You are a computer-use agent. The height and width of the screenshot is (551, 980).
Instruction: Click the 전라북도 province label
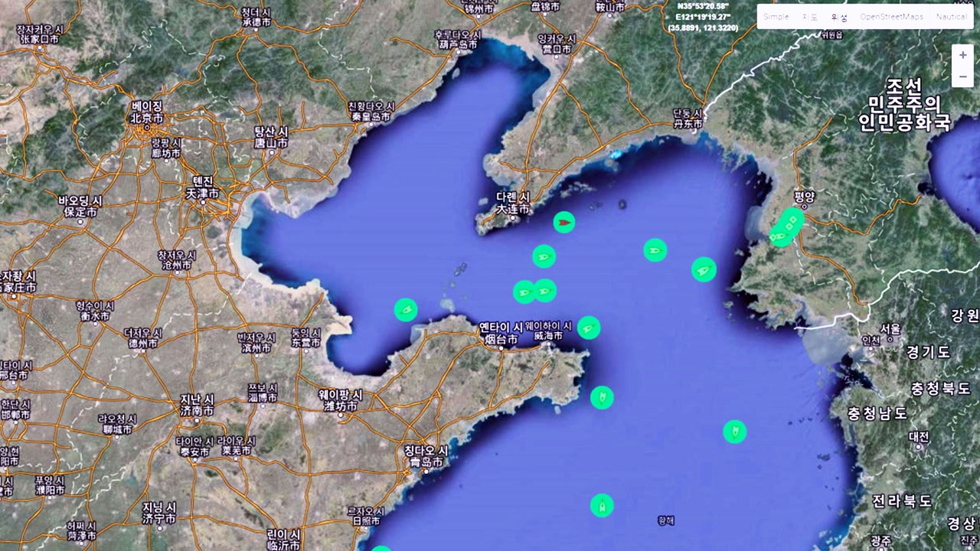pos(902,501)
